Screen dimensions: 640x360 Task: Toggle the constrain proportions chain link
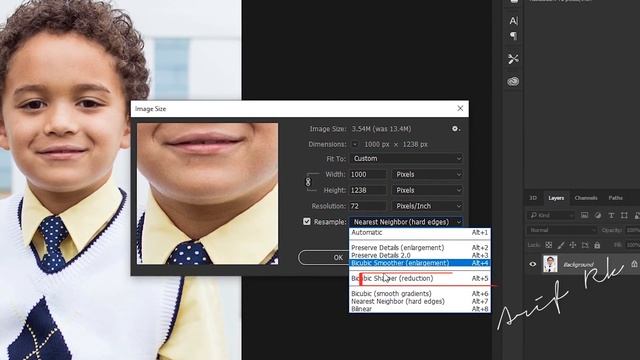[308, 182]
